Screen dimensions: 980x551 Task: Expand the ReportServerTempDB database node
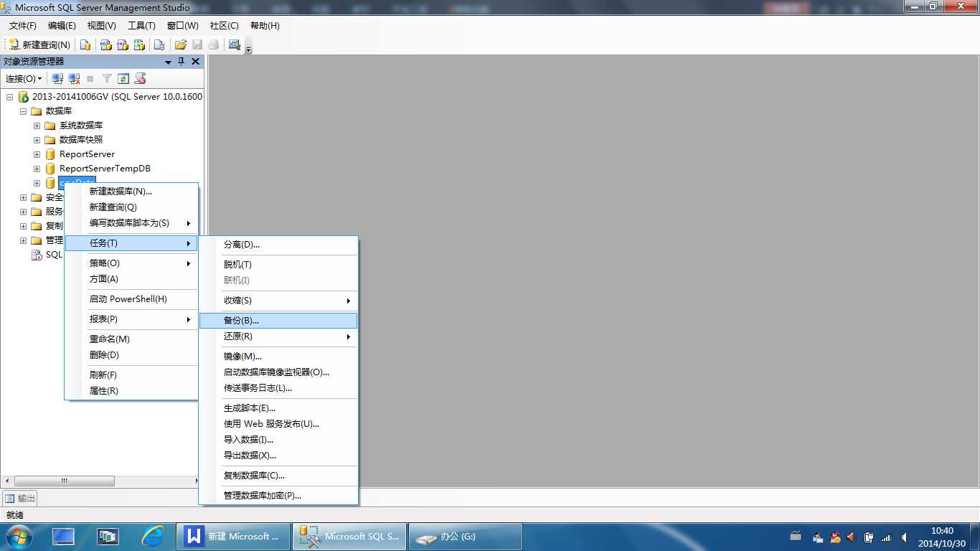tap(37, 169)
